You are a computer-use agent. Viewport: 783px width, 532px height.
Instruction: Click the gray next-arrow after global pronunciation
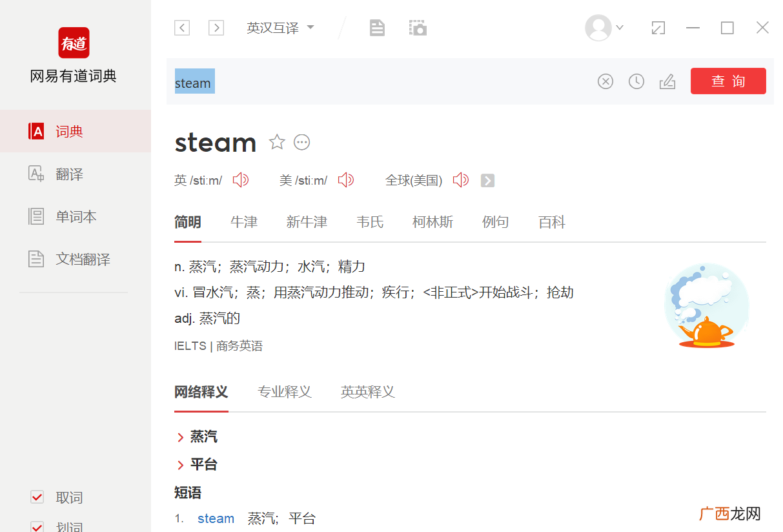[x=488, y=181]
